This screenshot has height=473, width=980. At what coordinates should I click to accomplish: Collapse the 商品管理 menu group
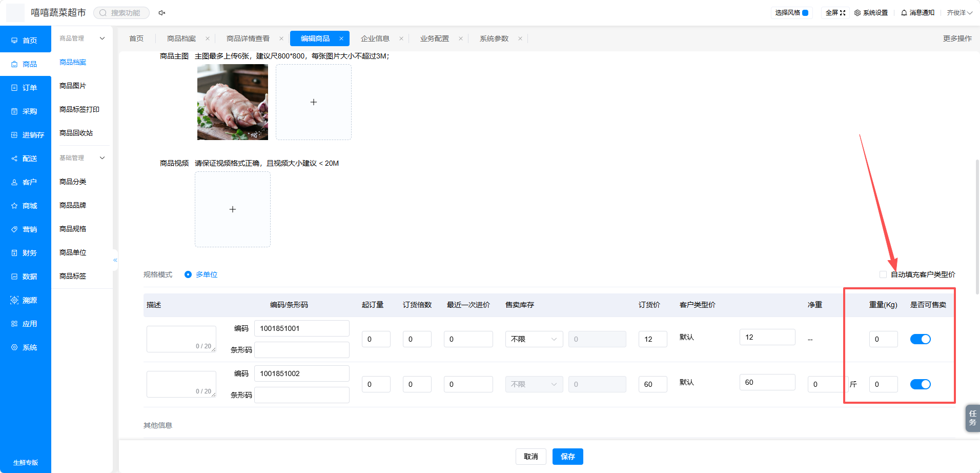(x=103, y=38)
